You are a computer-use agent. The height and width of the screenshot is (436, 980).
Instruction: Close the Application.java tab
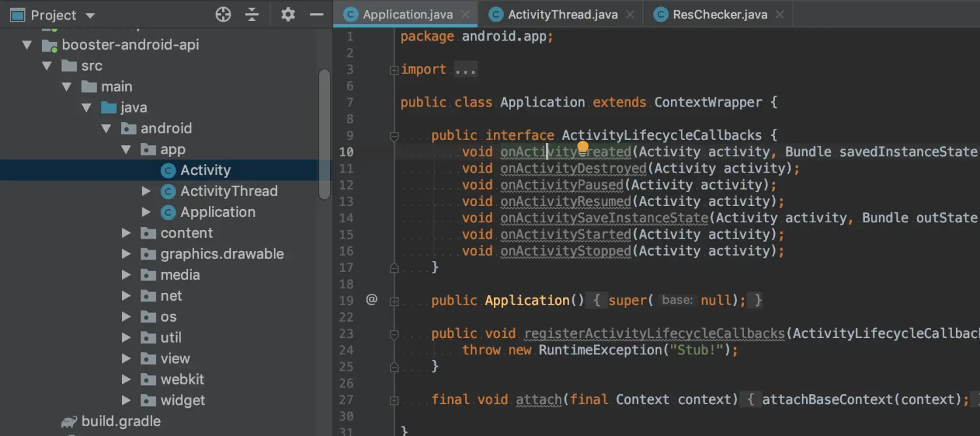pos(465,14)
